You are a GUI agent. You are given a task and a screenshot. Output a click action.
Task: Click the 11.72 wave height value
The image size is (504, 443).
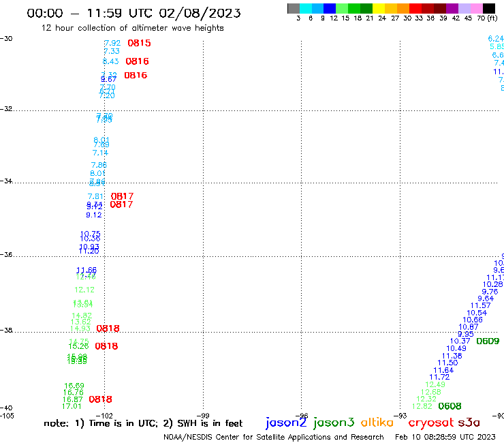click(439, 377)
